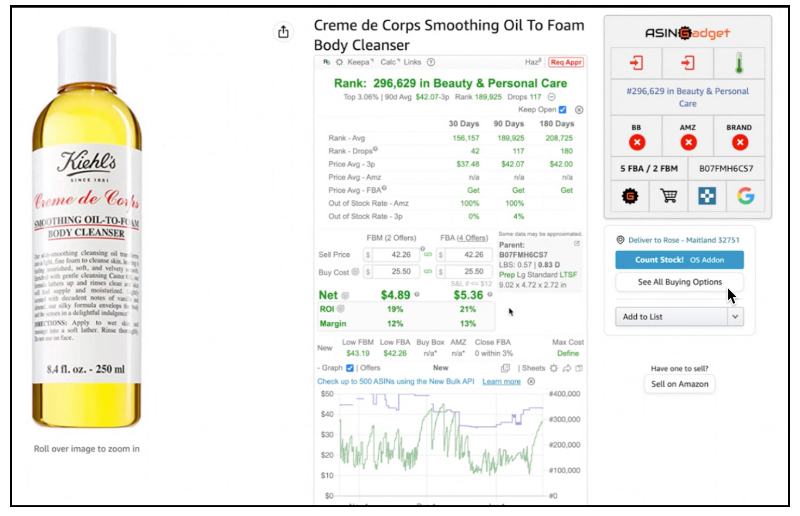Open RevSeller settings gear in top toolbar
800x516 pixels.
339,62
